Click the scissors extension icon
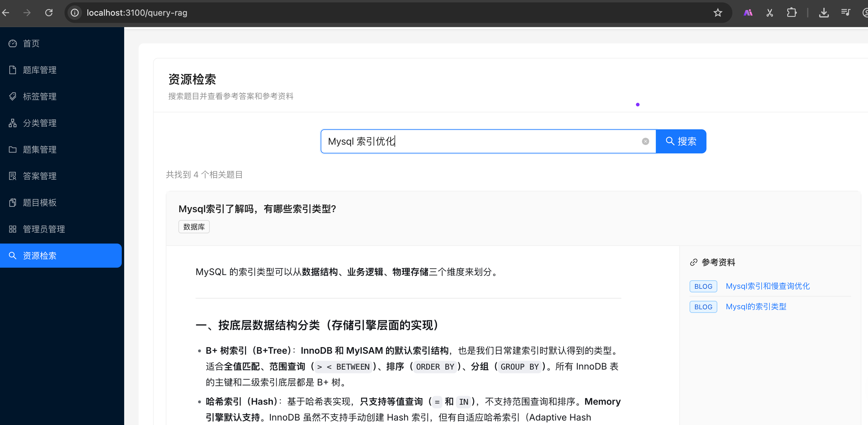Viewport: 868px width, 425px height. 770,13
